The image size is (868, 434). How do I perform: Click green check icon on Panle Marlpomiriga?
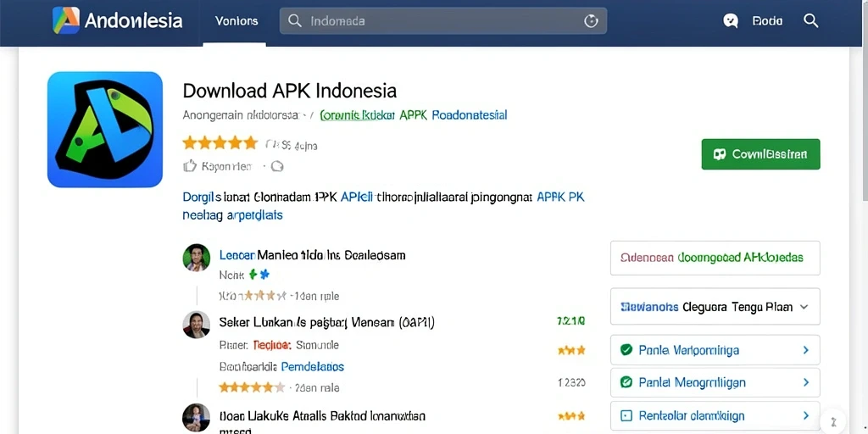click(x=626, y=350)
